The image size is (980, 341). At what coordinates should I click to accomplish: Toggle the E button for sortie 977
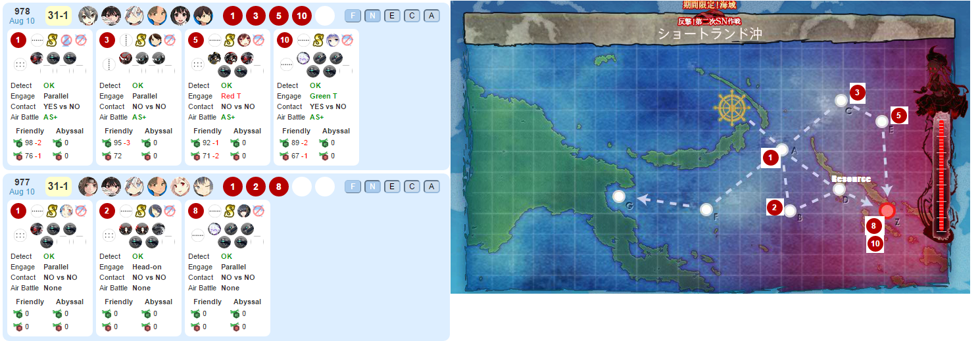tap(392, 187)
